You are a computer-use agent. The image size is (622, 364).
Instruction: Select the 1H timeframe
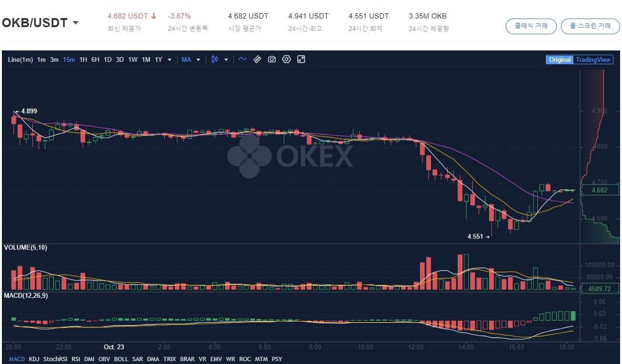click(83, 59)
